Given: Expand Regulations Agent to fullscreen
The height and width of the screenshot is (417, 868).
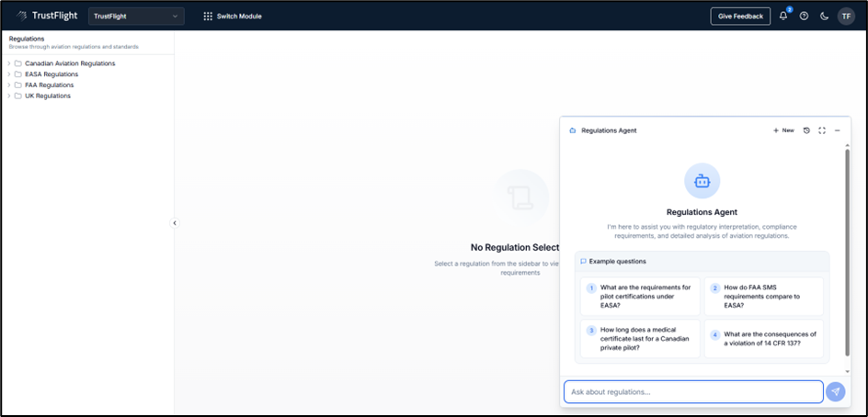Looking at the screenshot, I should pyautogui.click(x=822, y=130).
